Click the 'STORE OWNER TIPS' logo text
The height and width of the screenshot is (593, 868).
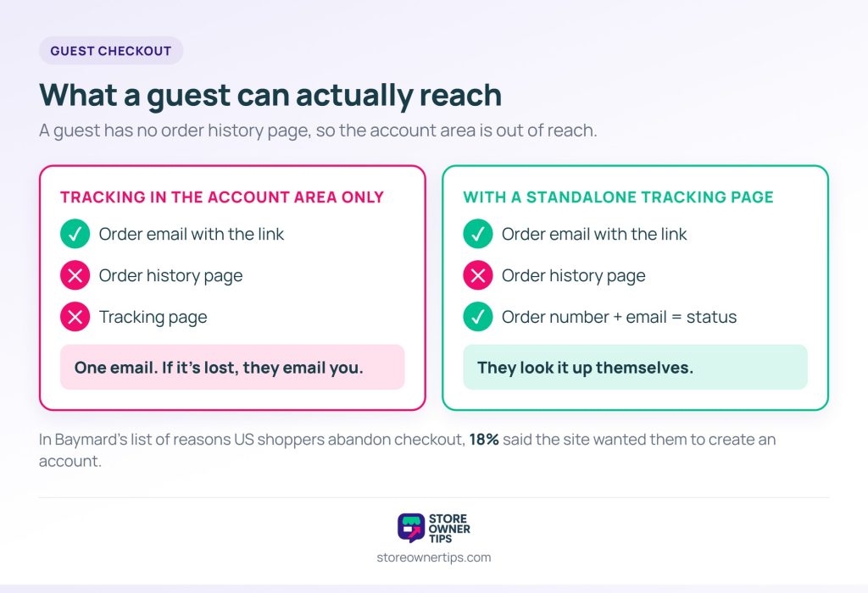pyautogui.click(x=449, y=529)
